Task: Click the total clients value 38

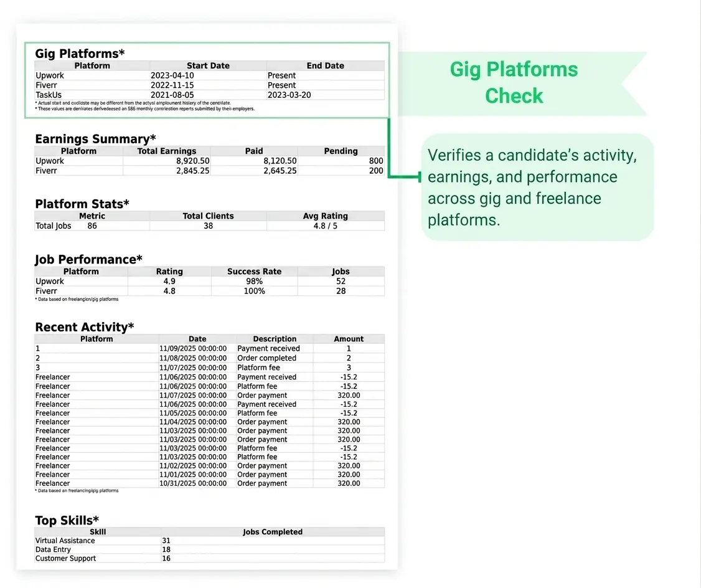Action: click(208, 225)
